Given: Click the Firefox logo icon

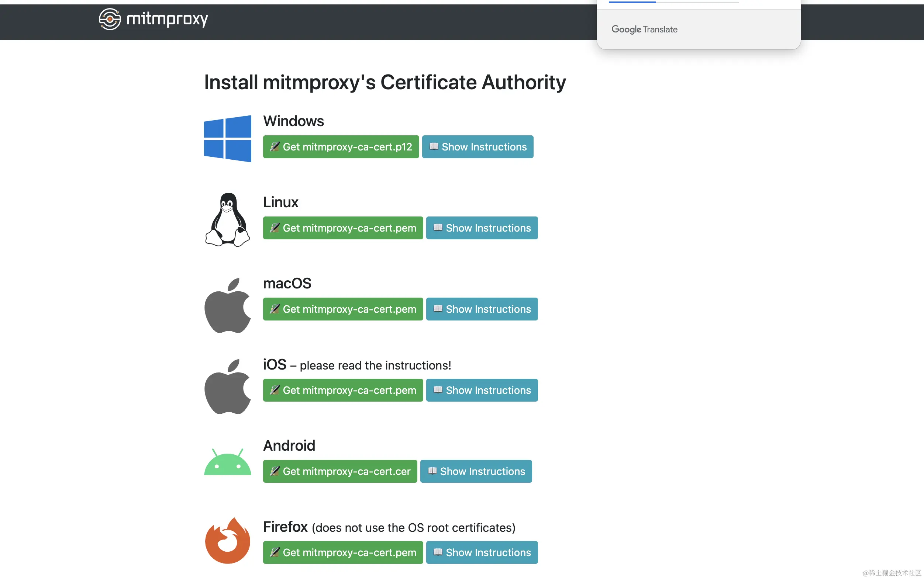Looking at the screenshot, I should [x=228, y=541].
